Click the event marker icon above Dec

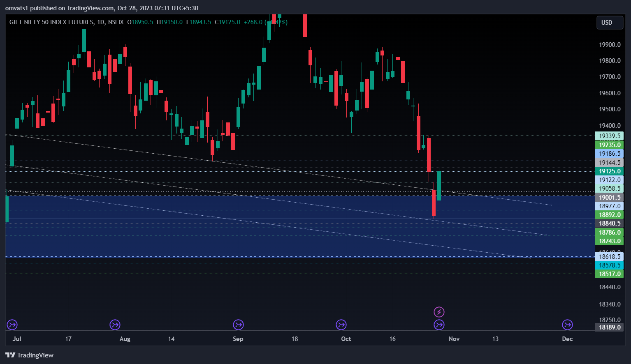(x=567, y=325)
